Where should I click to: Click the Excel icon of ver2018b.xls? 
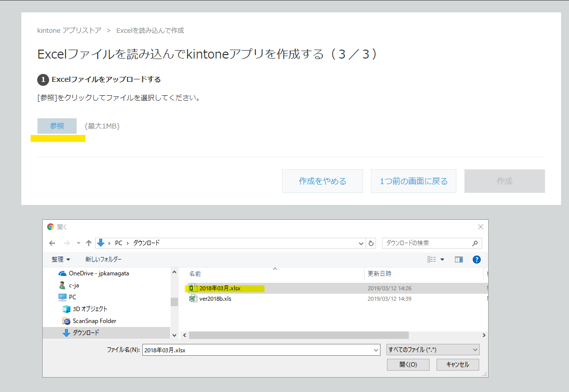coord(193,299)
